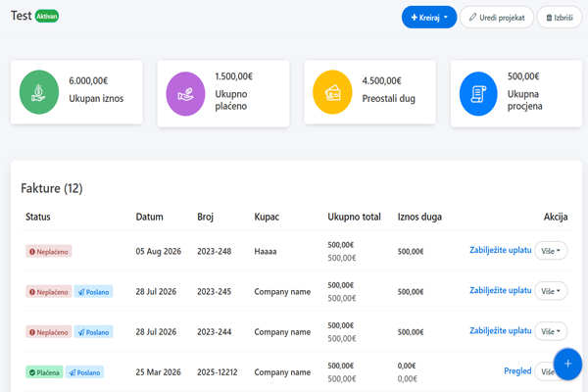The width and height of the screenshot is (588, 392).
Task: Click Zabilježite uplatu for invoice 2023-244
Action: [x=500, y=330]
